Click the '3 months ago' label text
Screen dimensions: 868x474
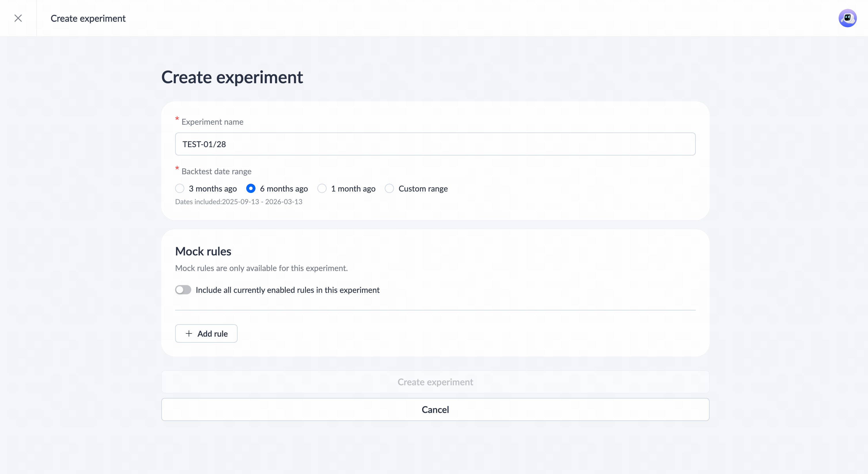[x=213, y=189]
